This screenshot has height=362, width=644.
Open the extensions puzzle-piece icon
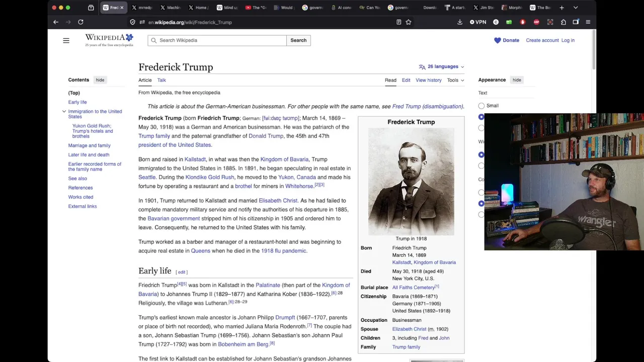[563, 22]
